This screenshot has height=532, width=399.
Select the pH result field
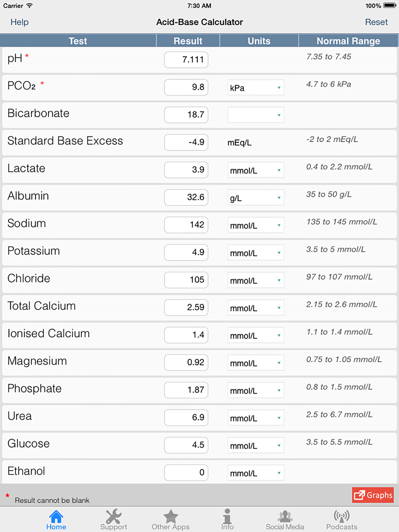tap(186, 60)
